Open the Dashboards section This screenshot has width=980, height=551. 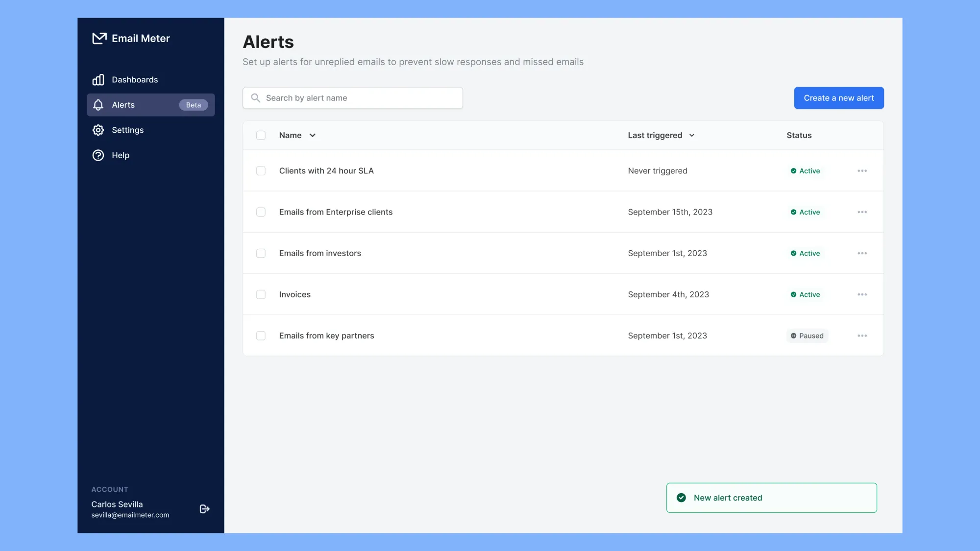click(x=151, y=80)
